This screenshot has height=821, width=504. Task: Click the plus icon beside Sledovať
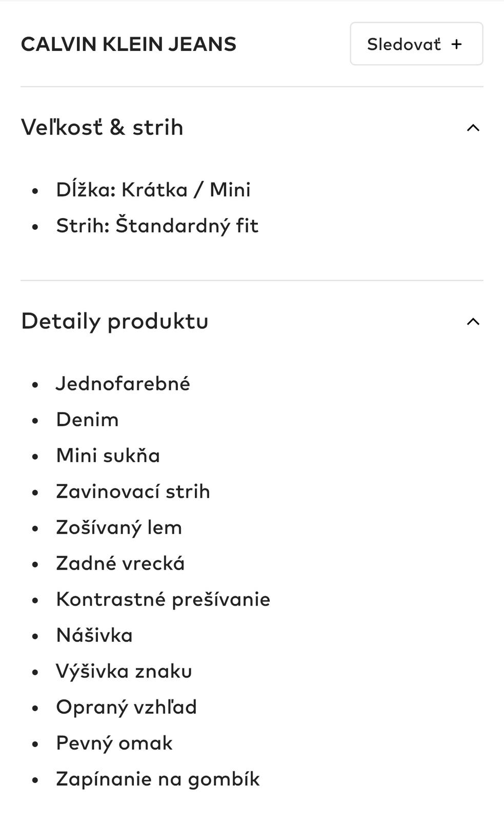click(x=456, y=44)
